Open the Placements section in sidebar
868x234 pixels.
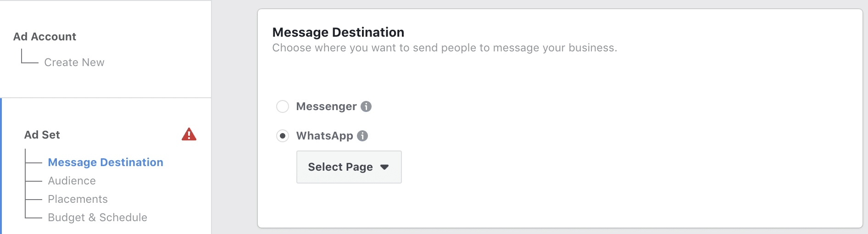tap(78, 199)
